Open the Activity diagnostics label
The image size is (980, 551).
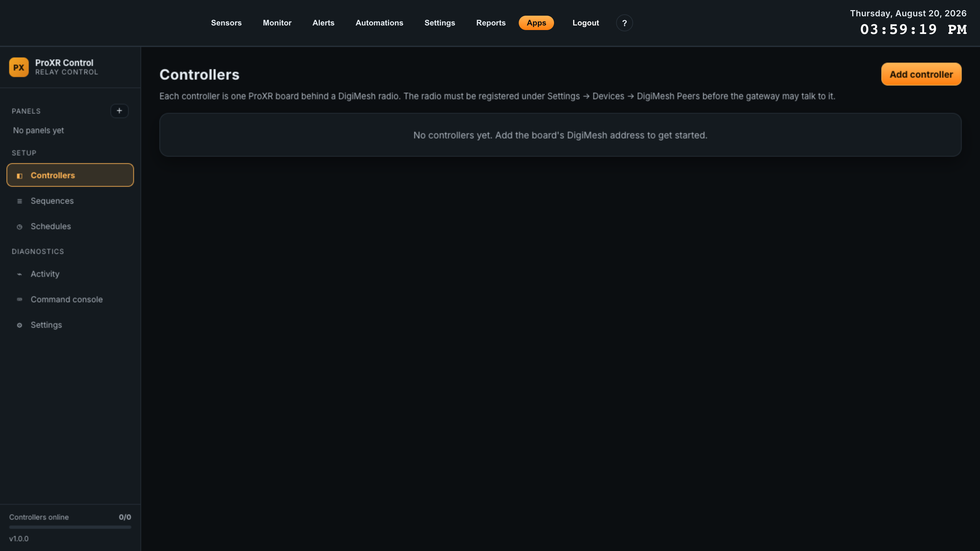[45, 274]
